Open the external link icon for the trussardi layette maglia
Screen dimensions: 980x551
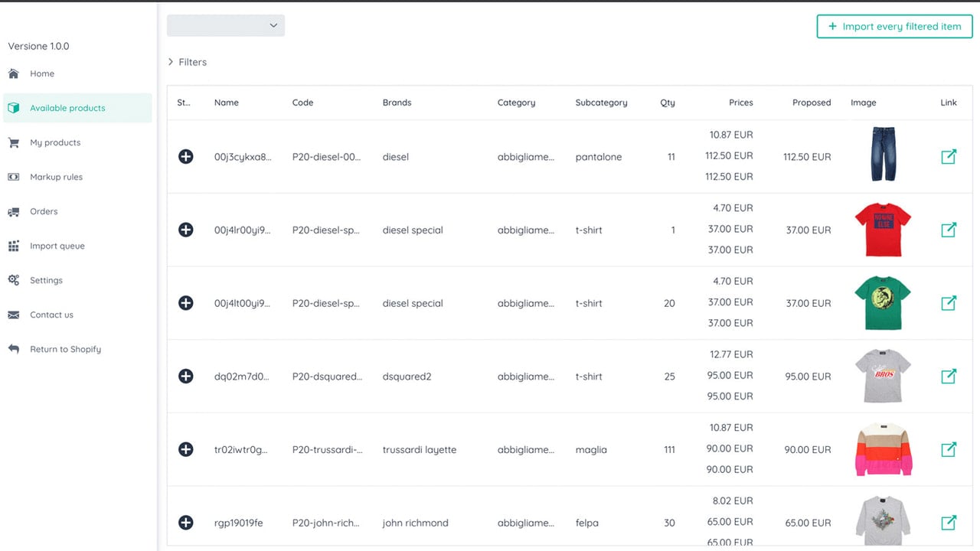point(949,449)
